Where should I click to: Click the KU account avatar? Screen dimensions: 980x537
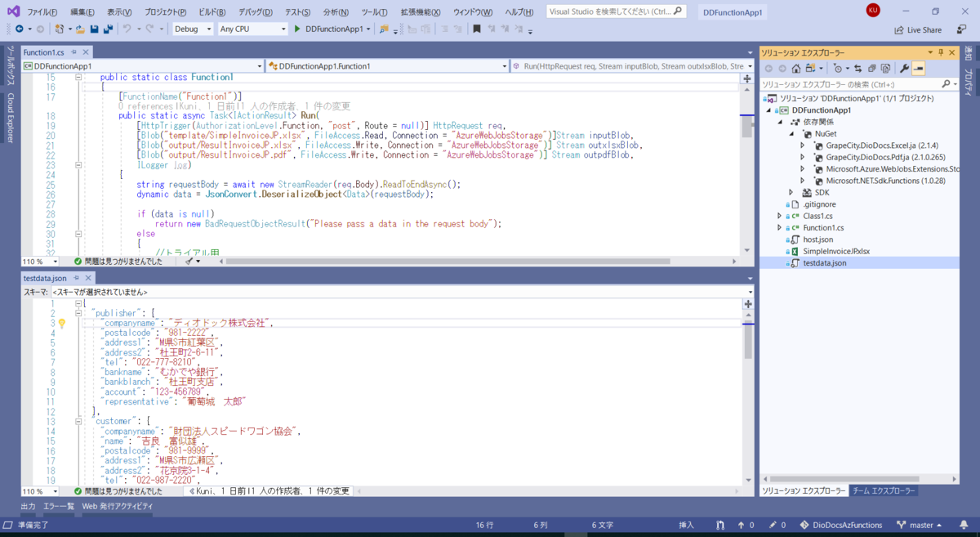(873, 10)
